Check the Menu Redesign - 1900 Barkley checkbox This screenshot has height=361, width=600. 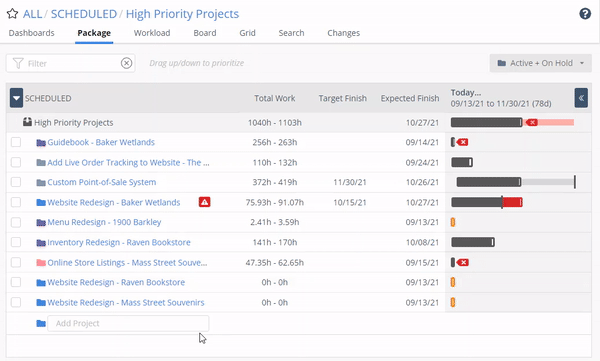pyautogui.click(x=16, y=222)
